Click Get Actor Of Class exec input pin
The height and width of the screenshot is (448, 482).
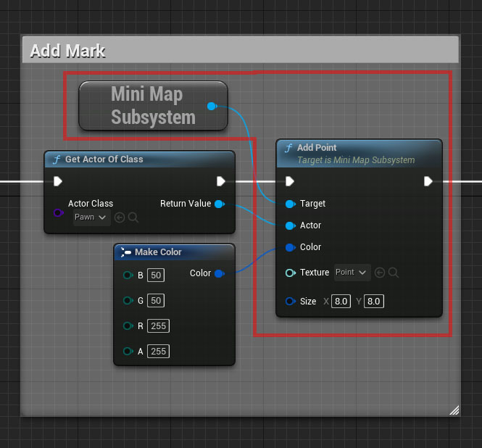(58, 181)
